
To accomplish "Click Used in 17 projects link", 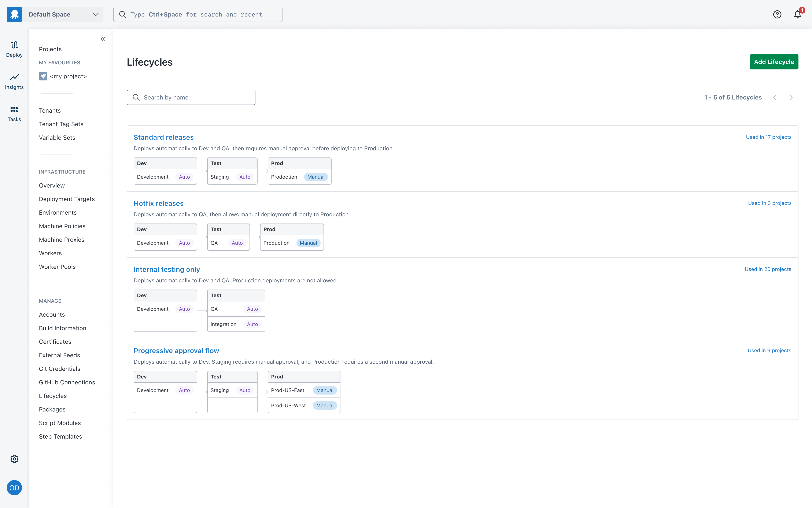I will click(769, 137).
